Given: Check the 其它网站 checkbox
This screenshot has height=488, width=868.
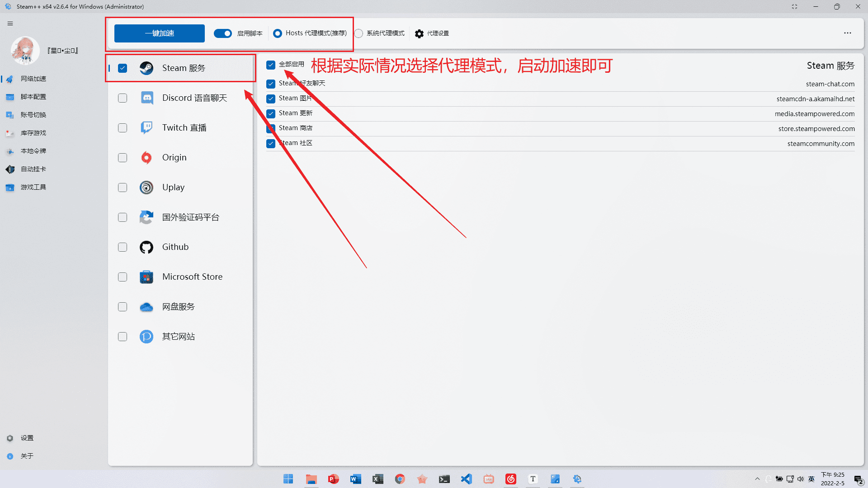Looking at the screenshot, I should (x=123, y=337).
